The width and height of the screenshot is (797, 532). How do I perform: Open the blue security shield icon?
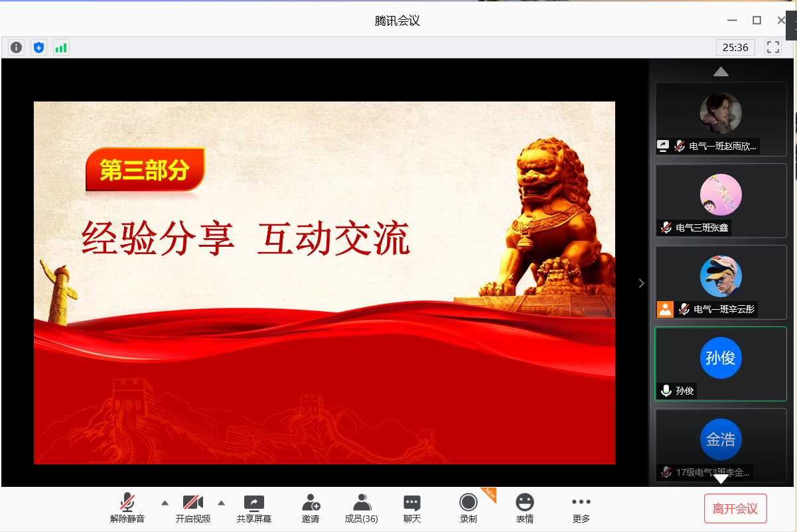click(x=39, y=48)
